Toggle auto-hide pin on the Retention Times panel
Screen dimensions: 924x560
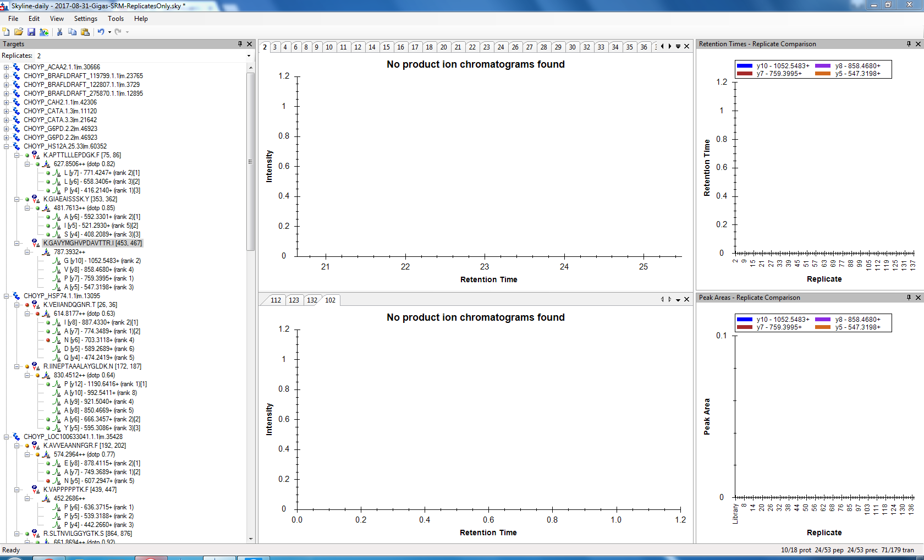(909, 44)
